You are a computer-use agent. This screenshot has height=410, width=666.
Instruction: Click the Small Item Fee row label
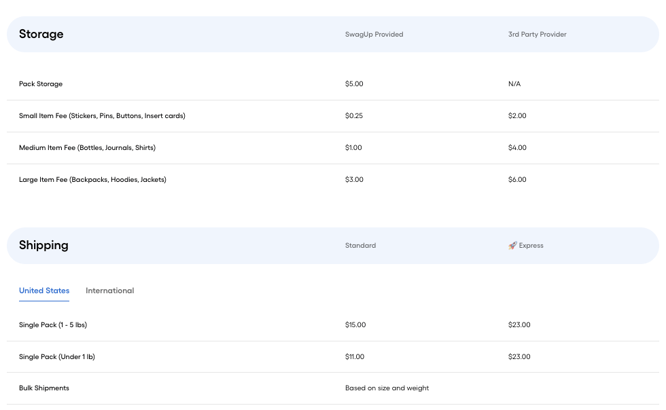(102, 116)
